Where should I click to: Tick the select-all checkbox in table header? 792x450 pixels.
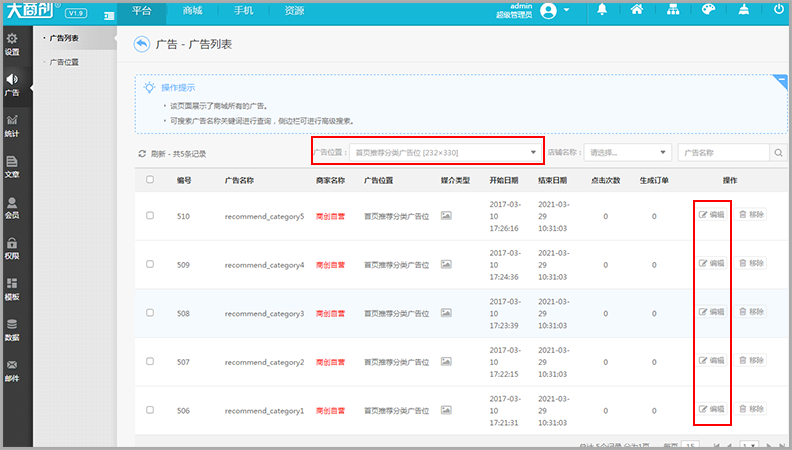pyautogui.click(x=150, y=179)
